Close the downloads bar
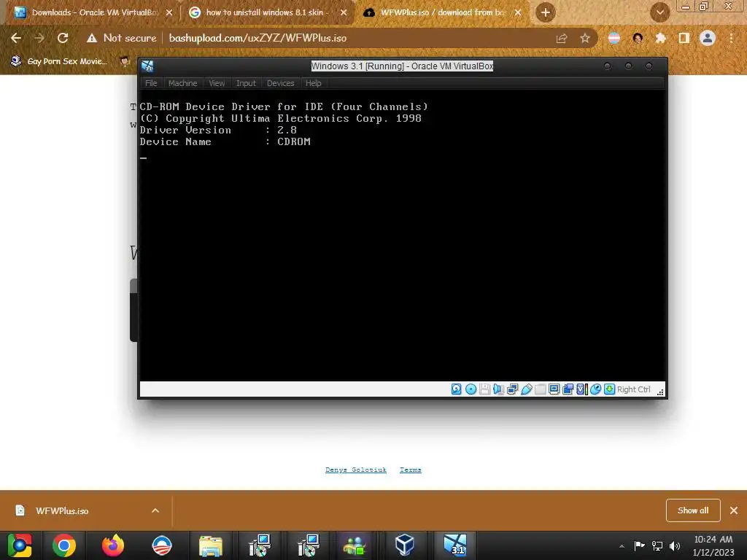747x560 pixels. (x=734, y=510)
